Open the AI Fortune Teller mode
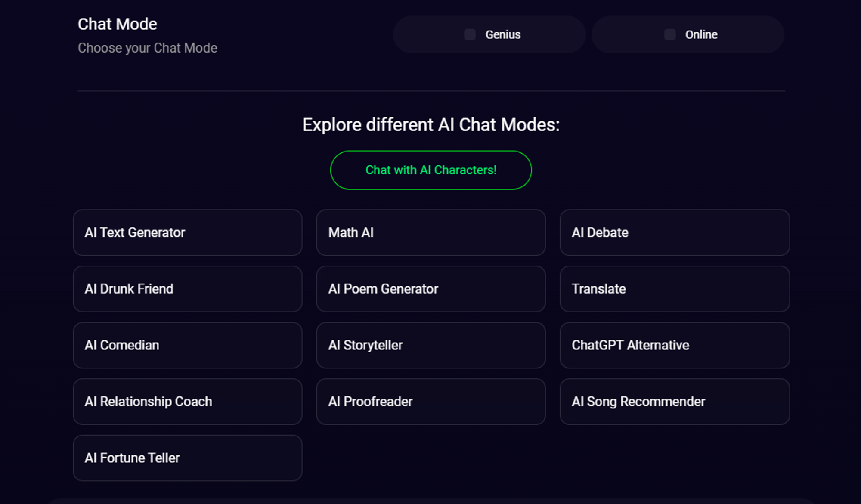This screenshot has width=861, height=504. pos(188,458)
